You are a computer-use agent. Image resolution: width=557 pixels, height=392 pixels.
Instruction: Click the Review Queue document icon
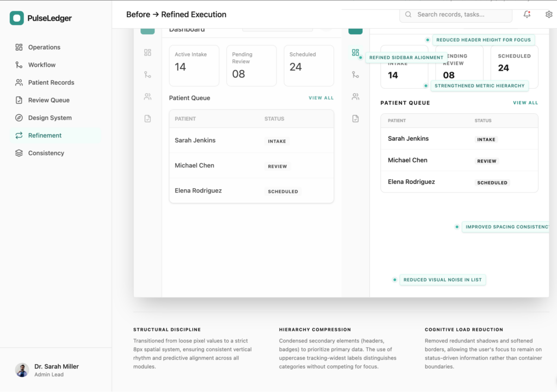click(x=19, y=100)
